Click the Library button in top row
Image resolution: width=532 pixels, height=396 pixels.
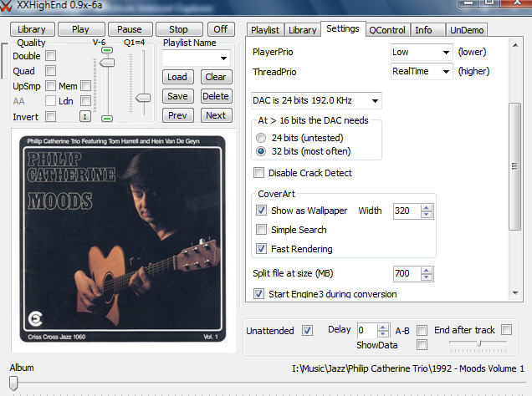(32, 29)
